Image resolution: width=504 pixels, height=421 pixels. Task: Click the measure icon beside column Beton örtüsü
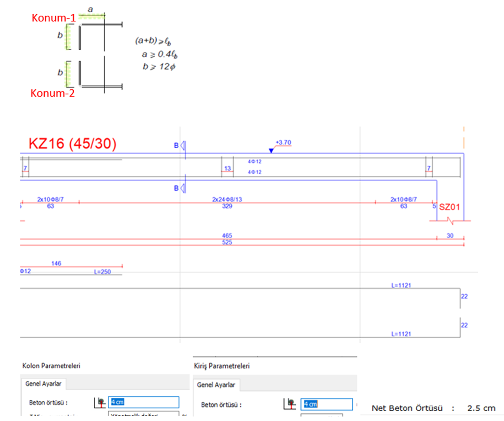pos(100,402)
